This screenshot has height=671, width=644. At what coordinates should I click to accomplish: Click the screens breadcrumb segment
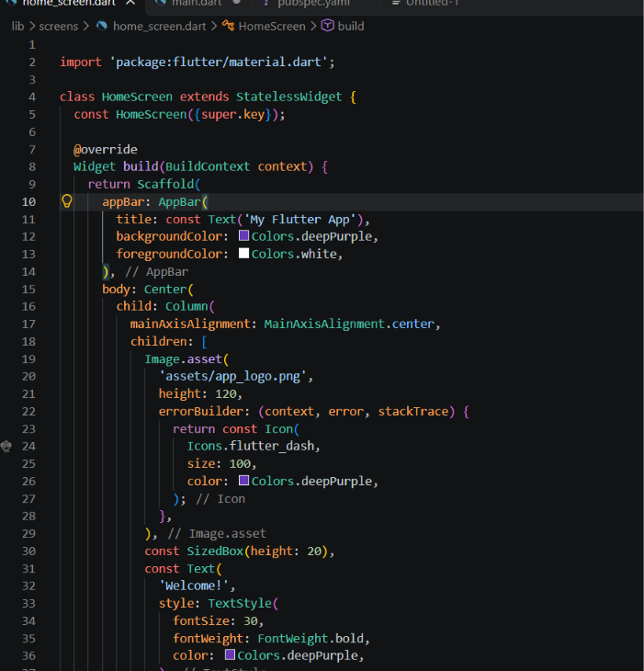point(59,26)
